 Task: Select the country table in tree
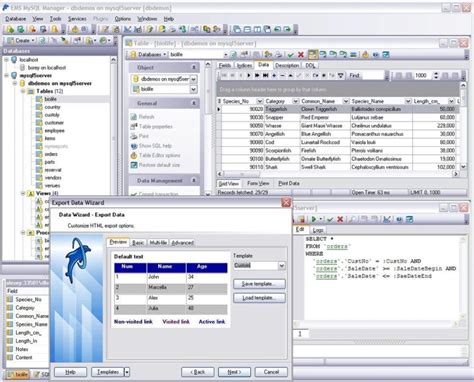52,107
